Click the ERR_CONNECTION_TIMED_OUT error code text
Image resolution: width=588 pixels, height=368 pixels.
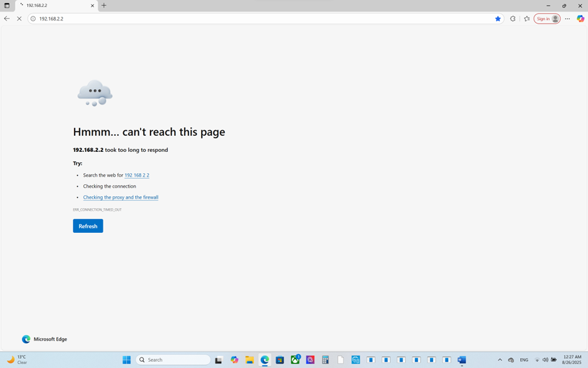coord(97,210)
